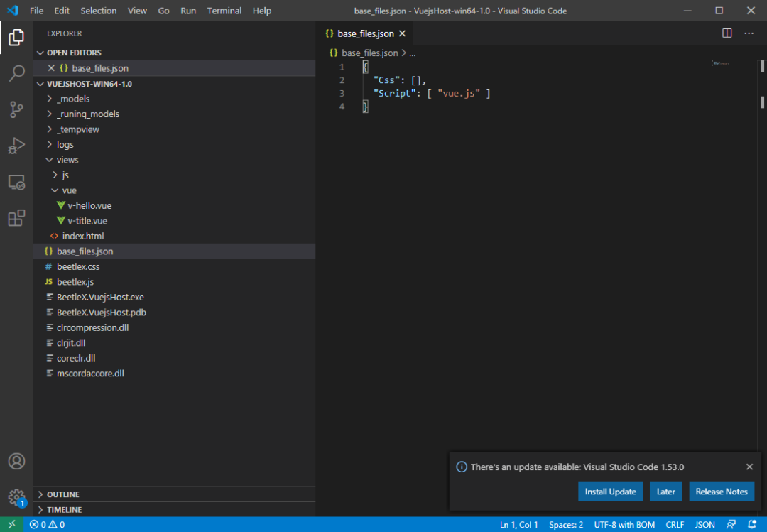Open index.html in the views folder
Screen dimensions: 767x532
(174, 236)
